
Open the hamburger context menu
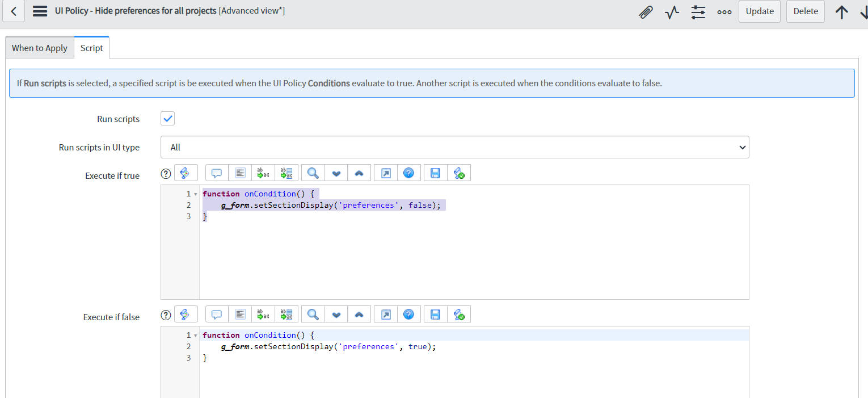coord(39,10)
